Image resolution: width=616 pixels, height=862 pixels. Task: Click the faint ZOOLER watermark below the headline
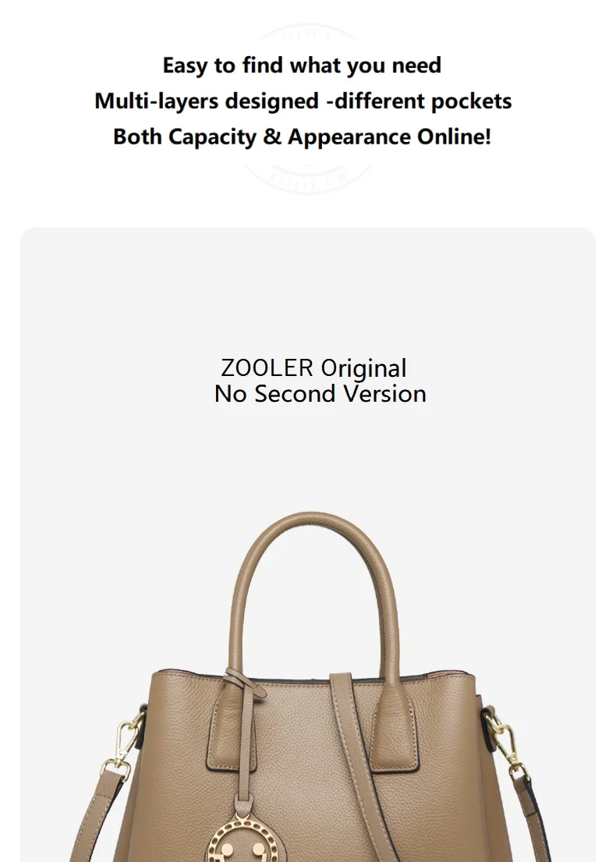tap(308, 179)
